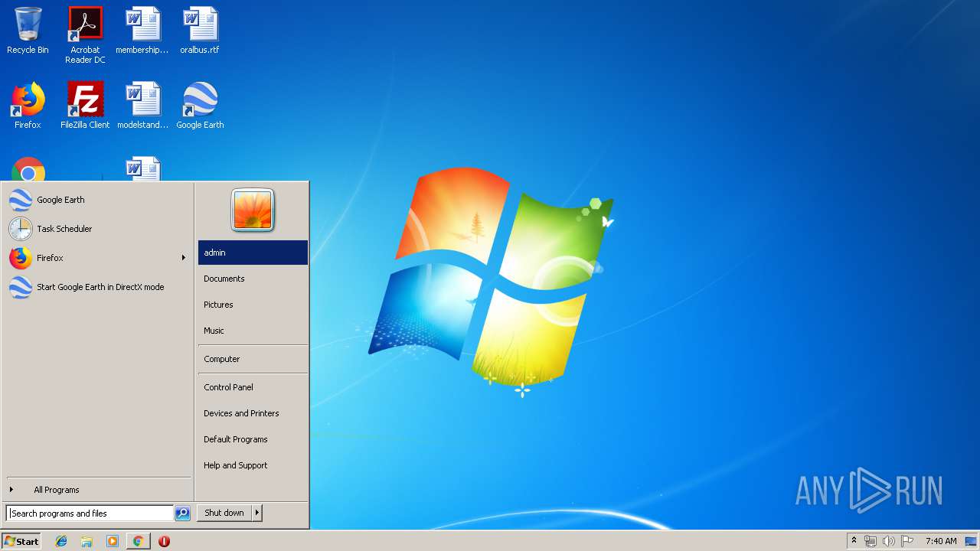Open the FileZilla Client desktop icon
The width and height of the screenshot is (980, 551).
tap(85, 106)
